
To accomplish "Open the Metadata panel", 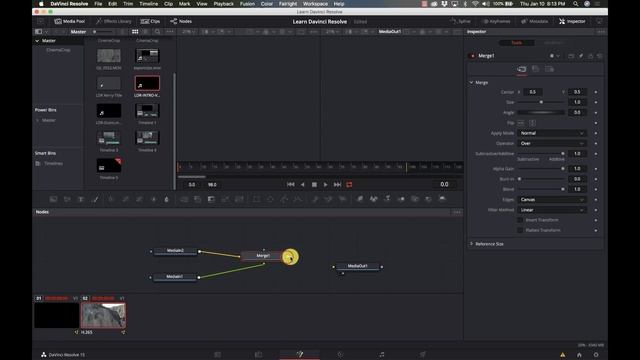I will click(535, 21).
